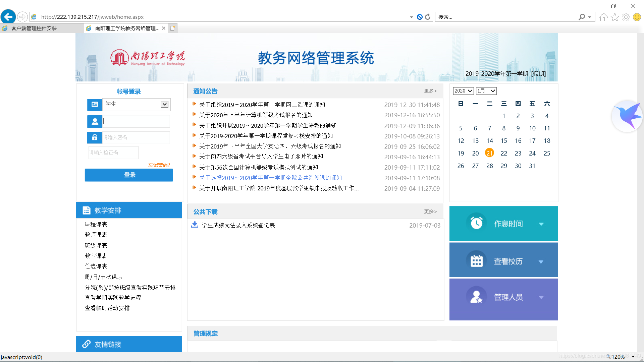Open 教师课表 in 教学安排

click(96, 235)
